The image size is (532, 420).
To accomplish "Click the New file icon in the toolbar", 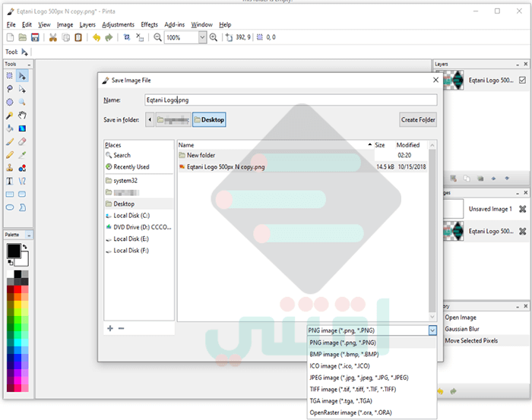I will [10, 37].
